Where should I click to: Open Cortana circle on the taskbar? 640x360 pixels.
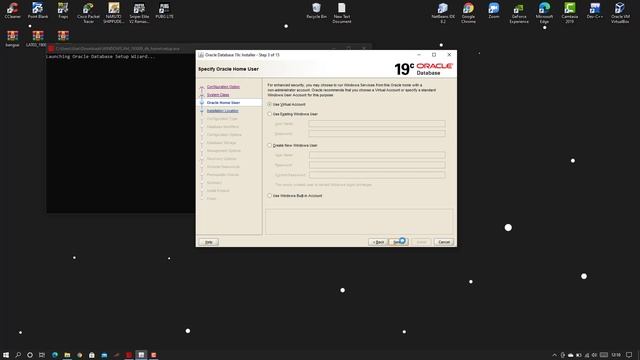[30, 355]
